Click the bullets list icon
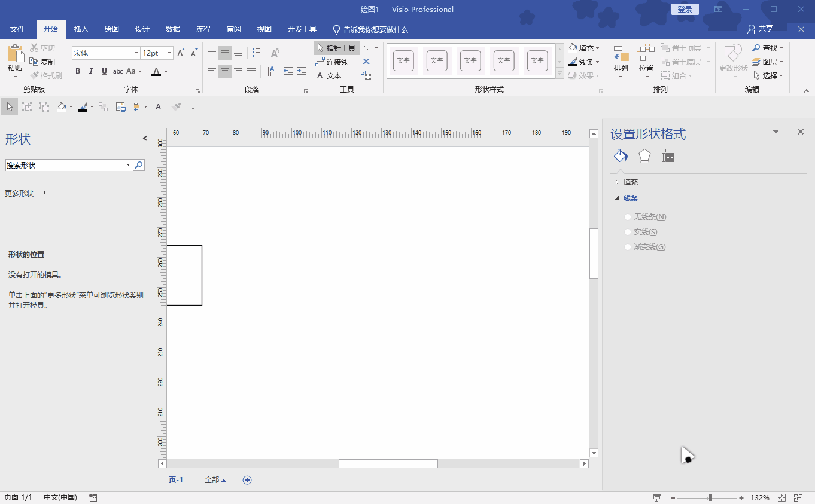The image size is (815, 504). click(257, 53)
